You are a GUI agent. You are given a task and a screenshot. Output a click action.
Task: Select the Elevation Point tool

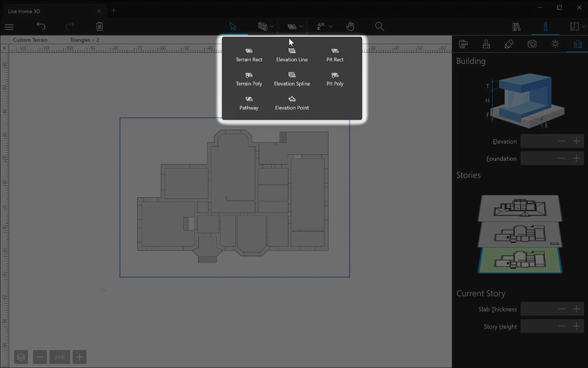292,103
